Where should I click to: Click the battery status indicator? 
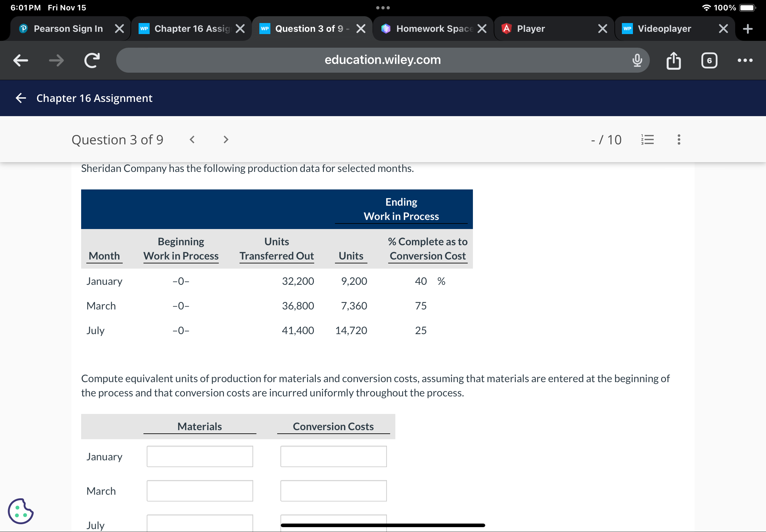point(747,8)
